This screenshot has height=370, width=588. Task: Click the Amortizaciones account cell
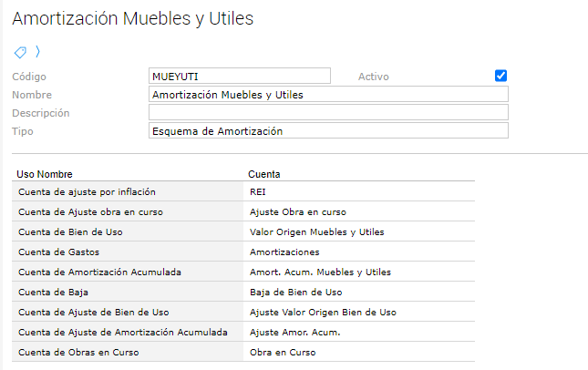coord(284,252)
